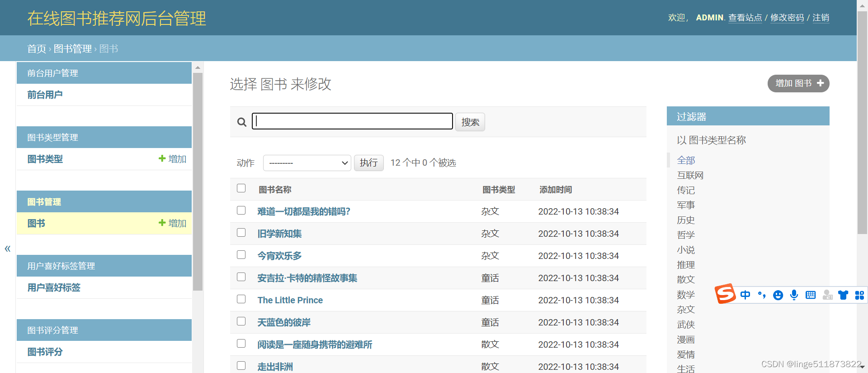This screenshot has height=373, width=868.
Task: Open 前台用户管理 section header
Action: click(52, 73)
